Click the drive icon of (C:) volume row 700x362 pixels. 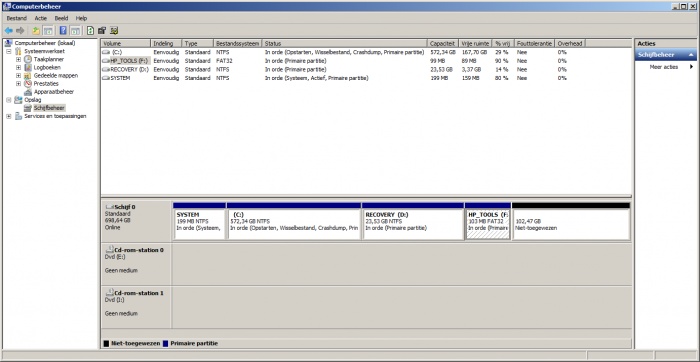pos(106,52)
